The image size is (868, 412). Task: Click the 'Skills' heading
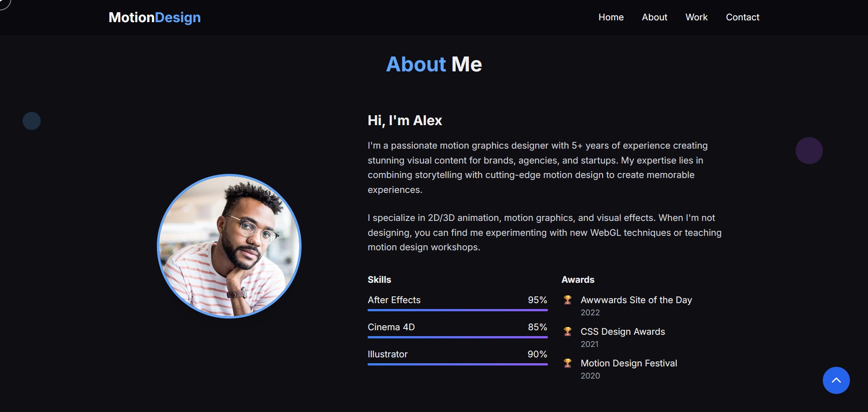coord(379,280)
